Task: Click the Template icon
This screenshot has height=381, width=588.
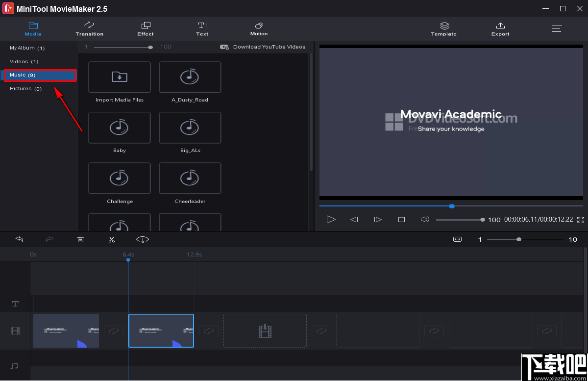Action: [x=443, y=27]
